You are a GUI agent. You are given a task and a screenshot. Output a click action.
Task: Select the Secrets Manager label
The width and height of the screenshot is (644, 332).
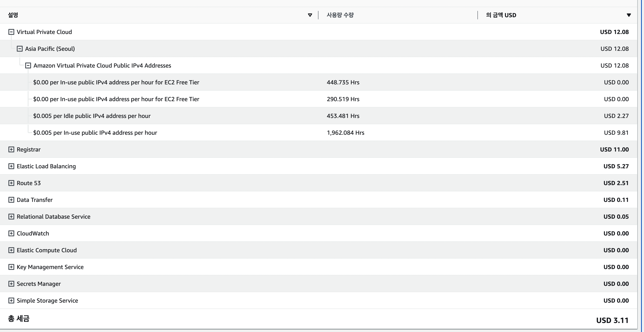(39, 284)
